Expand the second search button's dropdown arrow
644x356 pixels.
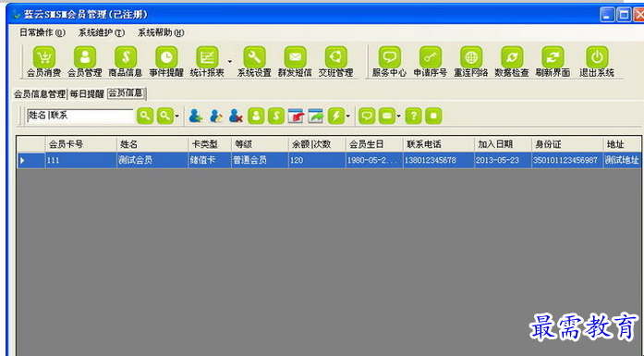point(177,117)
